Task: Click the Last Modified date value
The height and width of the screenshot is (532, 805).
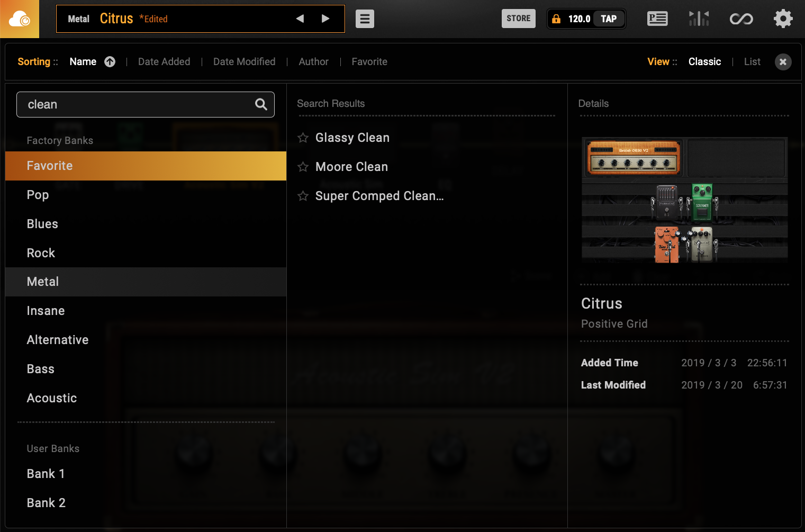Action: pyautogui.click(x=734, y=385)
